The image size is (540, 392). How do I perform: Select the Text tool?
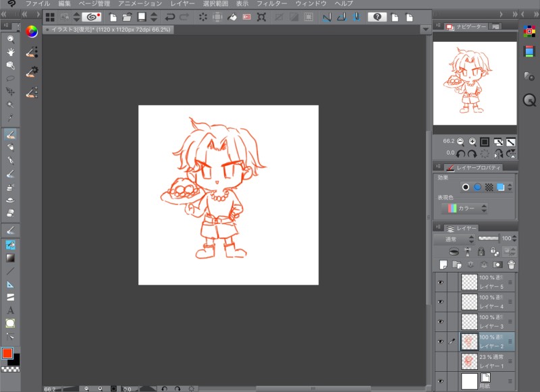(x=11, y=310)
